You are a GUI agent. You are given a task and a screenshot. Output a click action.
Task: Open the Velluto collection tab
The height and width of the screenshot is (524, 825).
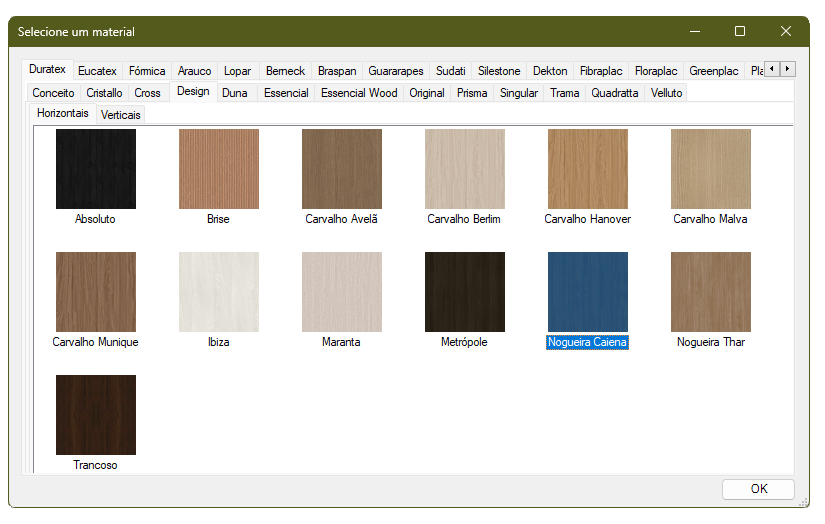tap(666, 93)
